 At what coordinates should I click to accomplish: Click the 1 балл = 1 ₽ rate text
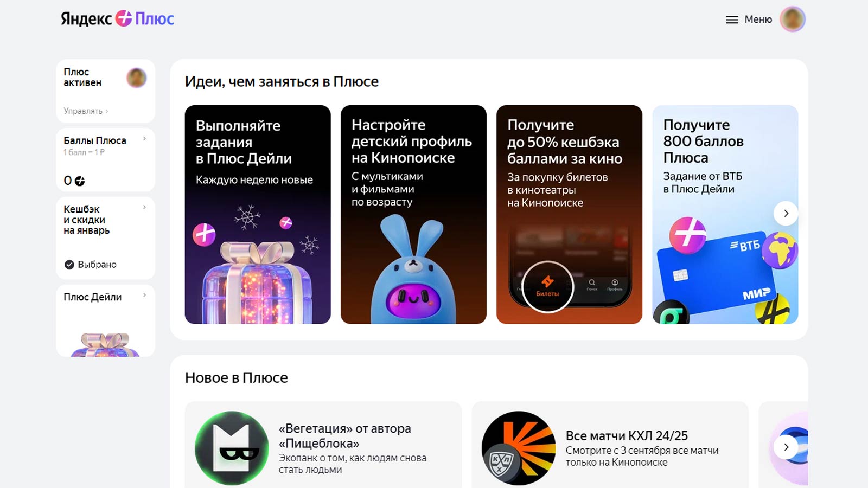84,152
